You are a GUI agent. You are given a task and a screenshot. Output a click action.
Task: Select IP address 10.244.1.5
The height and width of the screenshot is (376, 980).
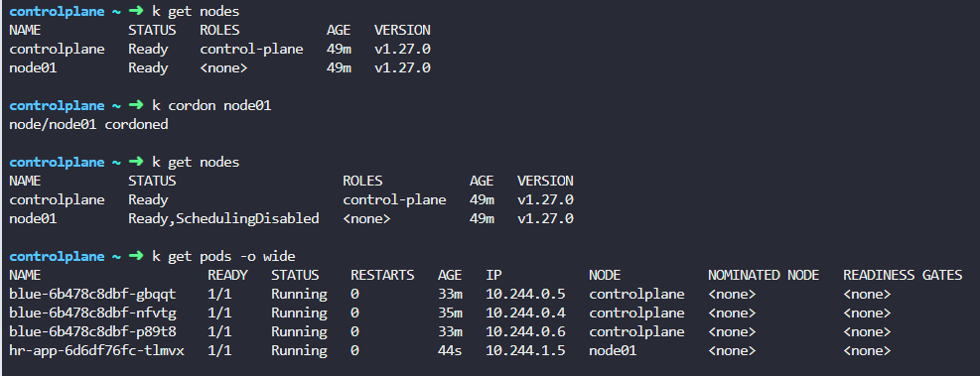(x=525, y=351)
